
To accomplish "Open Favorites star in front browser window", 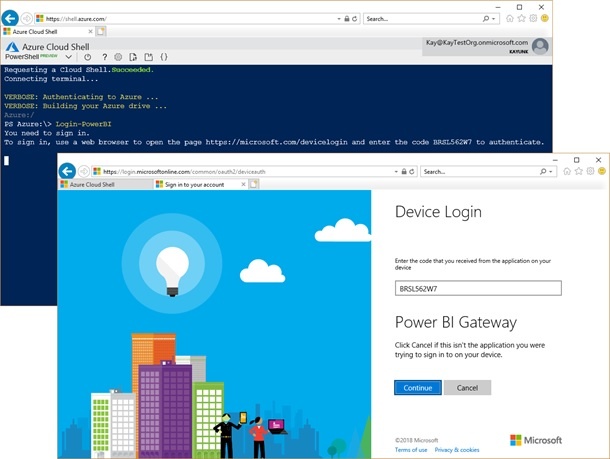I will [579, 171].
